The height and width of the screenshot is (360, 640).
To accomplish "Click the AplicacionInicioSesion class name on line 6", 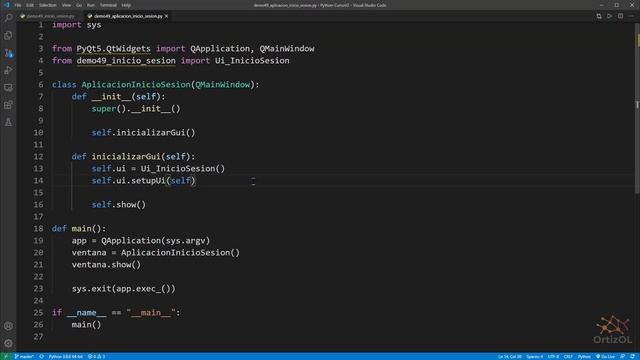I will click(x=136, y=84).
